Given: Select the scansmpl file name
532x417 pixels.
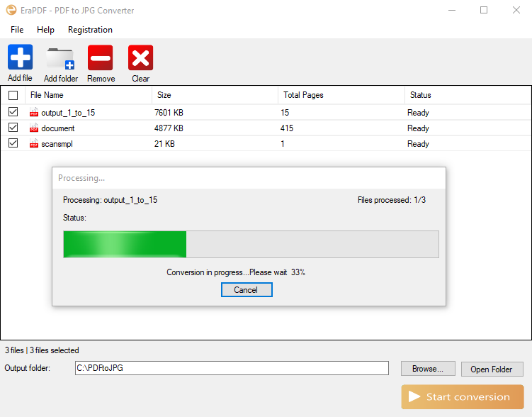Looking at the screenshot, I should (57, 144).
